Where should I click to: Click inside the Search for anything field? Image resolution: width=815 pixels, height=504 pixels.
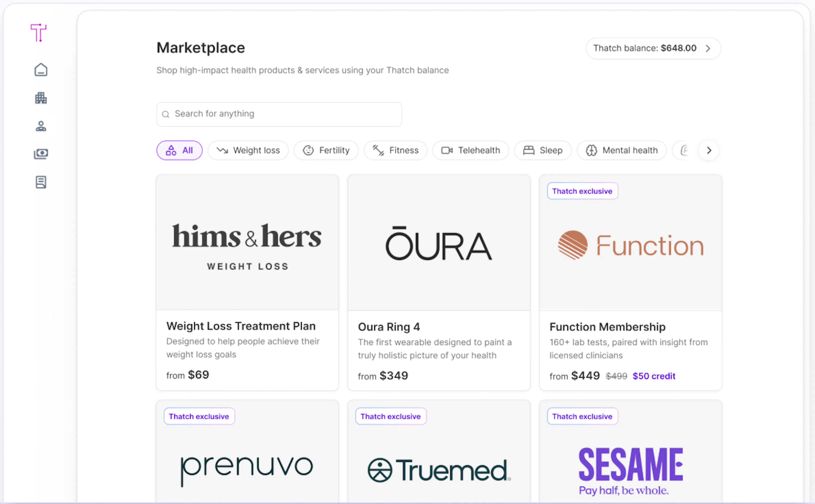click(x=279, y=114)
